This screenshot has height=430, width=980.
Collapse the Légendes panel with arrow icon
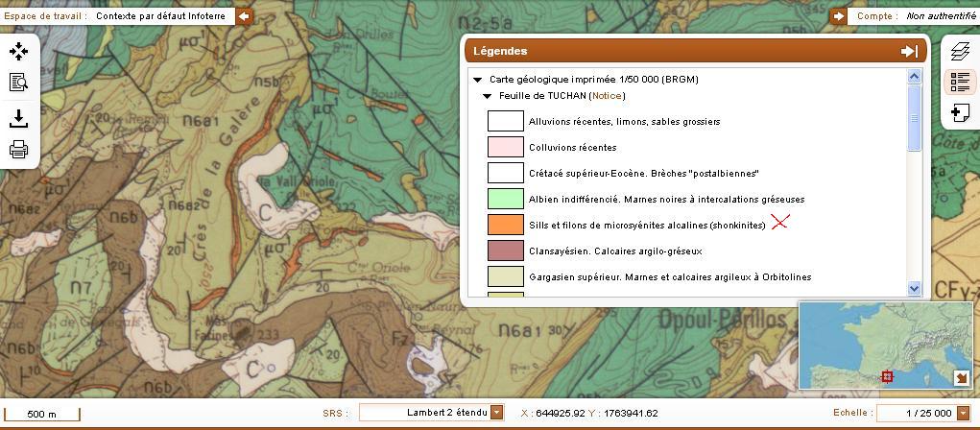click(909, 52)
